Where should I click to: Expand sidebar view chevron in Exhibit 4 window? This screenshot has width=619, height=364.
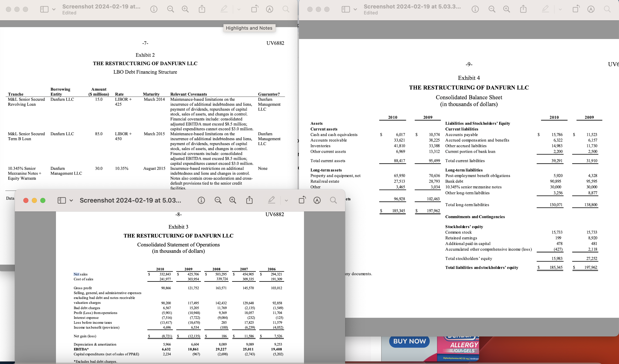[x=355, y=10]
